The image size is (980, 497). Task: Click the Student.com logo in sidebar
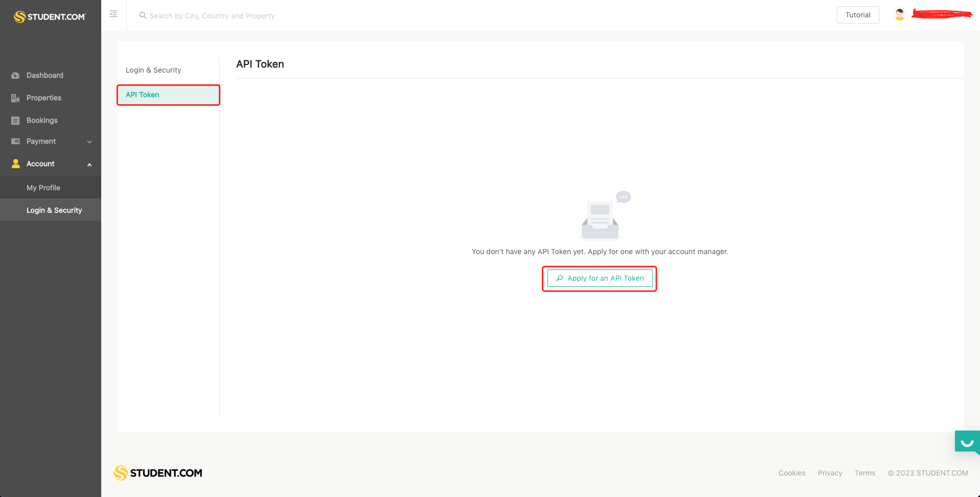click(50, 17)
